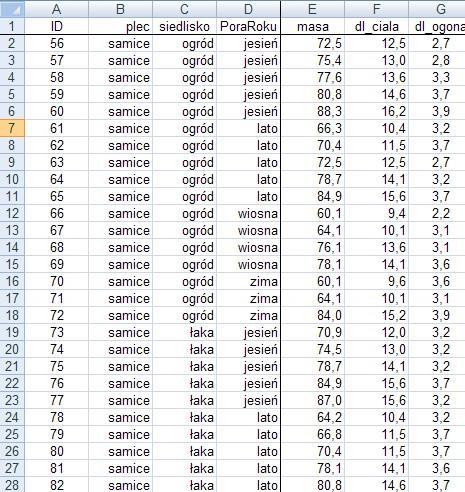Select the cell with ID 70
The width and height of the screenshot is (465, 492).
point(56,281)
